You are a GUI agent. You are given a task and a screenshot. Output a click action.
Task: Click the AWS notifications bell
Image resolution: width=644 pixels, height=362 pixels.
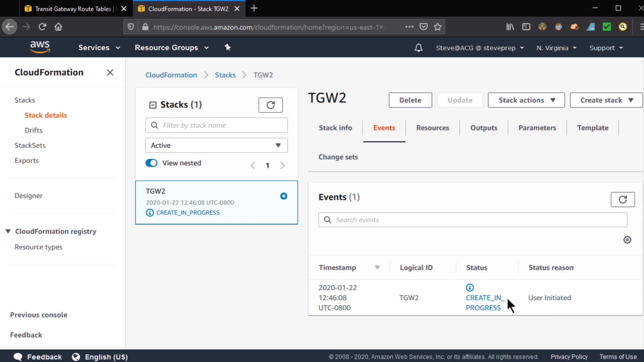tap(418, 48)
